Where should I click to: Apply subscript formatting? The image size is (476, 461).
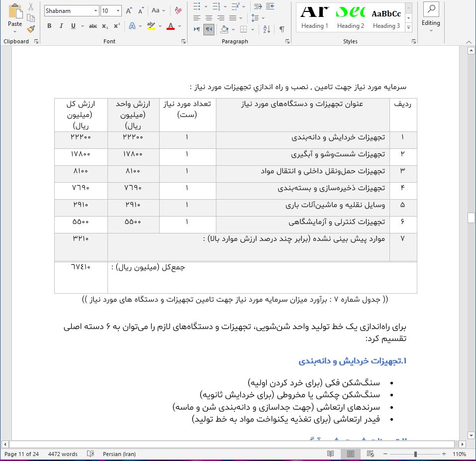pos(105,26)
